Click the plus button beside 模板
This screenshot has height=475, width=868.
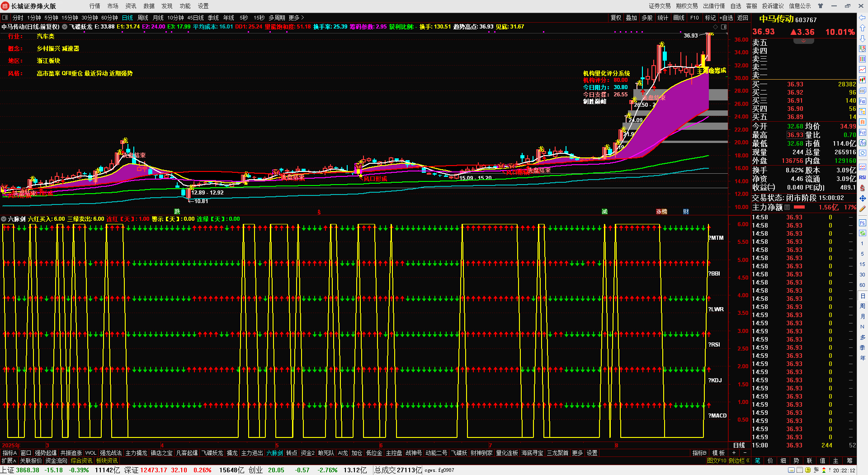click(734, 453)
